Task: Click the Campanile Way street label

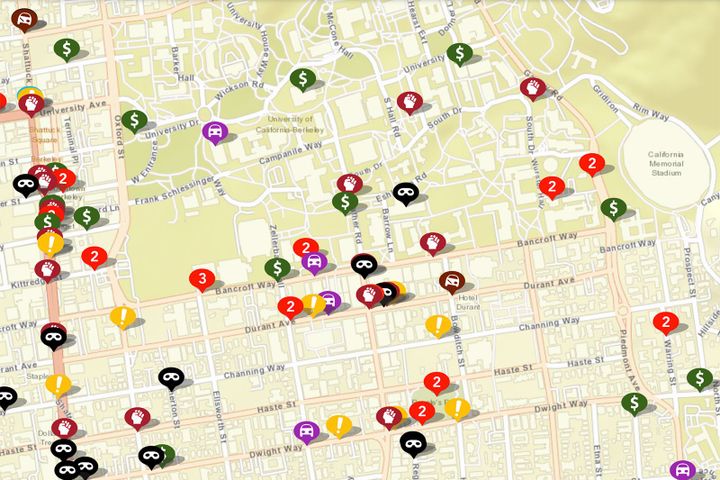Action: coord(290,153)
